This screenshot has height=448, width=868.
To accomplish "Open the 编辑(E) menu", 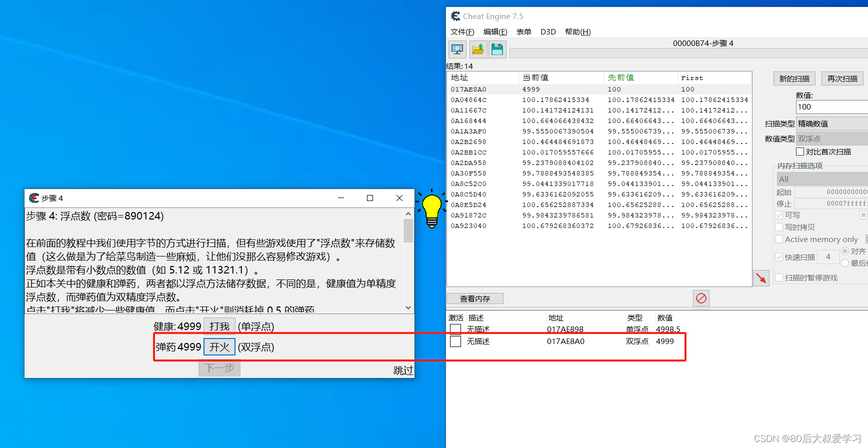I will pyautogui.click(x=495, y=31).
